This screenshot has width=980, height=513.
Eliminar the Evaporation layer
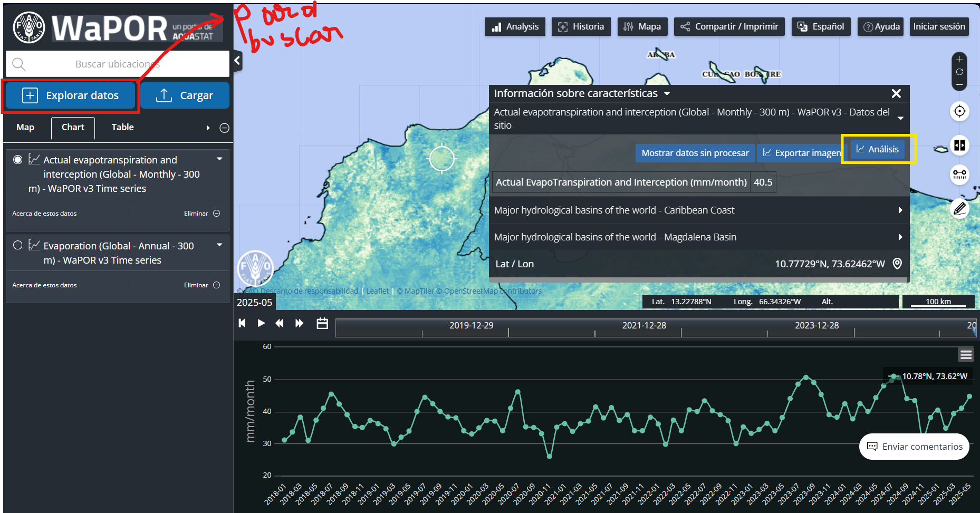click(202, 285)
